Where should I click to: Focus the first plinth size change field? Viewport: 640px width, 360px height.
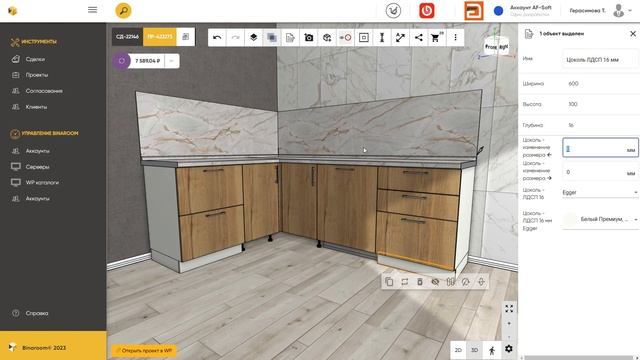[600, 148]
